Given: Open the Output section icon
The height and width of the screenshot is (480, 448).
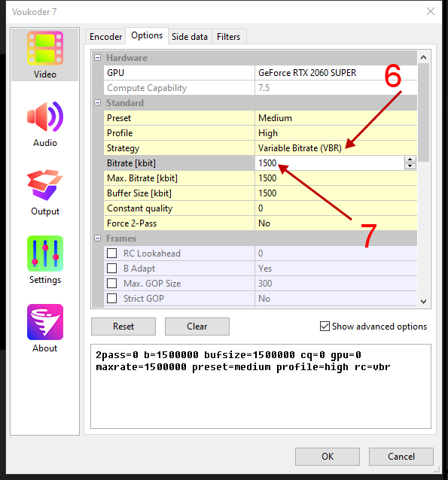Looking at the screenshot, I should click(x=45, y=185).
